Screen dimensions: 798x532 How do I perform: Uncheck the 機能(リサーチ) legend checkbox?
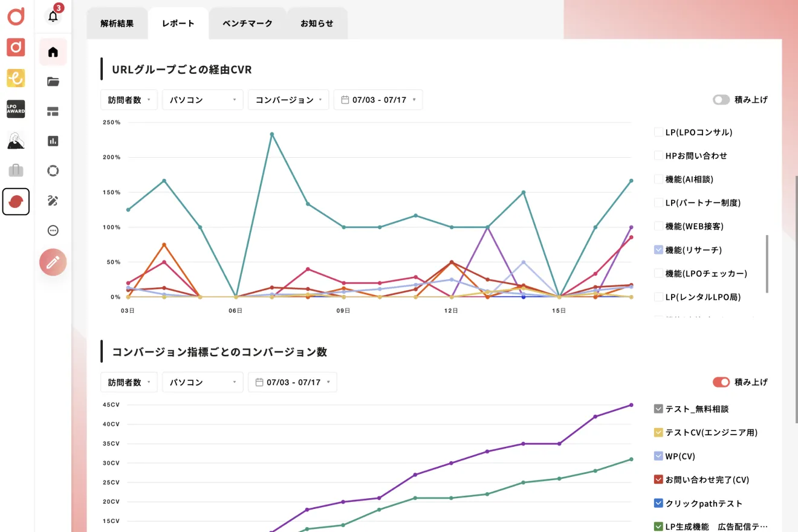[659, 250]
